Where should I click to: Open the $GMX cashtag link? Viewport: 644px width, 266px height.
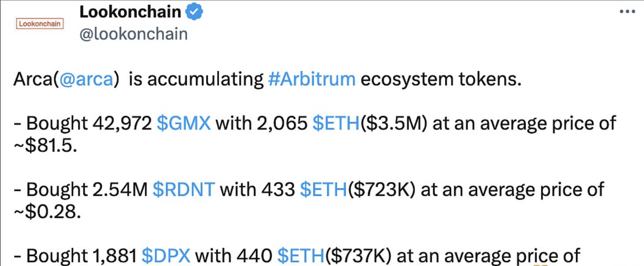point(184,123)
